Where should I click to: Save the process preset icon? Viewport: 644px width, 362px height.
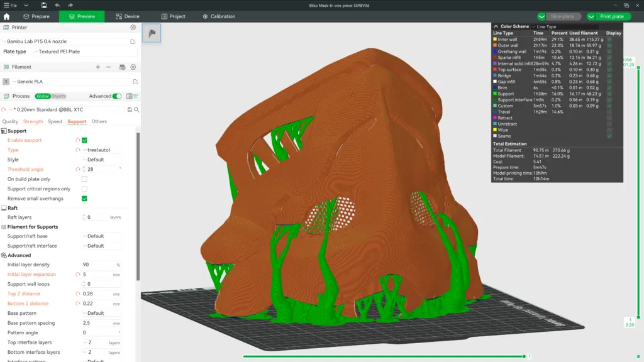tap(130, 109)
